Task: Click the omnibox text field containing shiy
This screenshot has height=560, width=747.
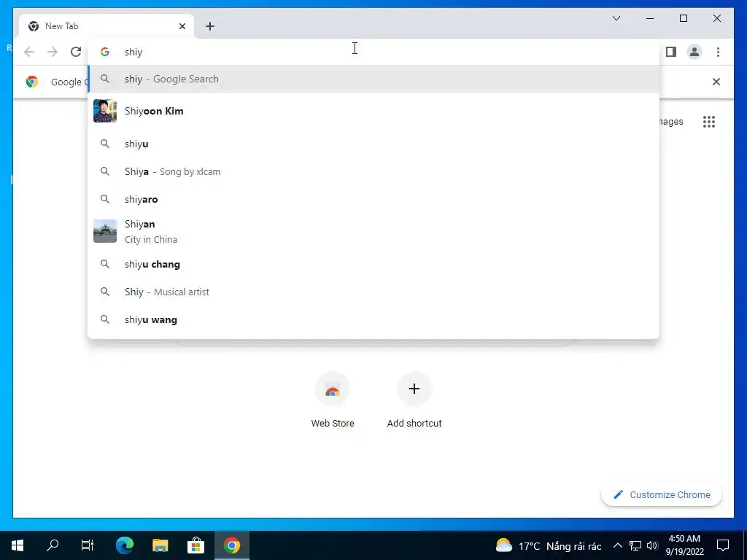Action: tap(373, 52)
